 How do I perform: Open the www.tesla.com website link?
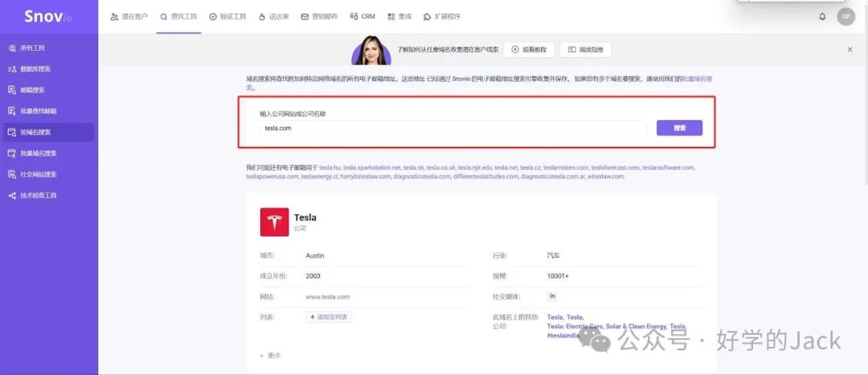click(328, 297)
